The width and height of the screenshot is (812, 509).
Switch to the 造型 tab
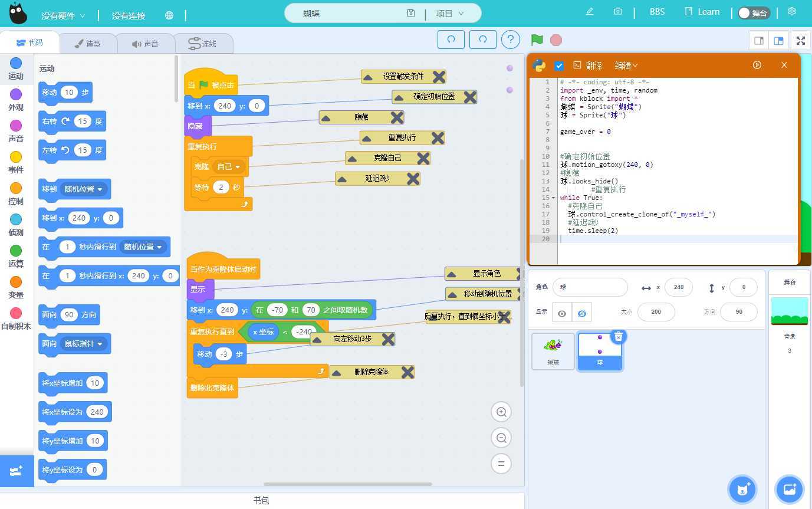pos(88,44)
